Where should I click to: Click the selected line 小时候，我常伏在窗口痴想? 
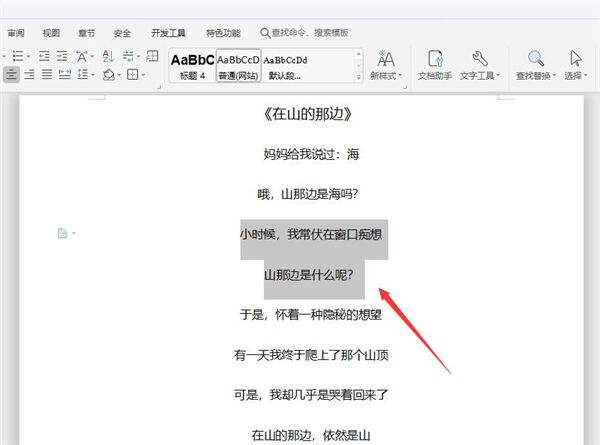click(311, 235)
